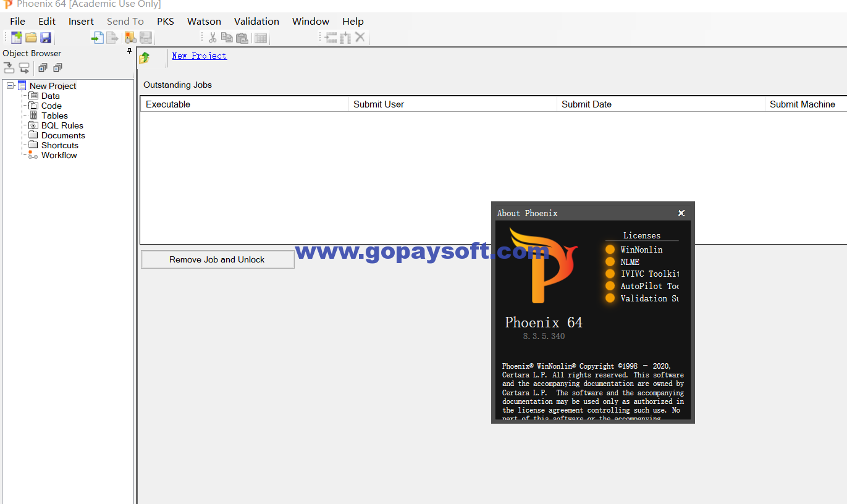Click the 8.3.5.340 version number text
Screen dimensions: 847x504
(544, 337)
